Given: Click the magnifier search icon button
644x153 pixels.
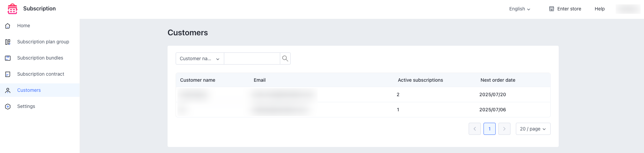Looking at the screenshot, I should pos(285,59).
